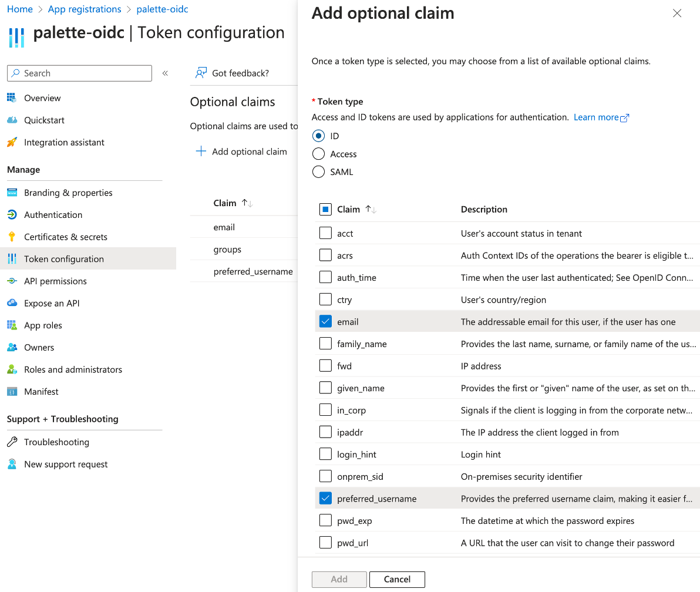Click the API permissions icon
The image size is (700, 592).
click(x=12, y=281)
